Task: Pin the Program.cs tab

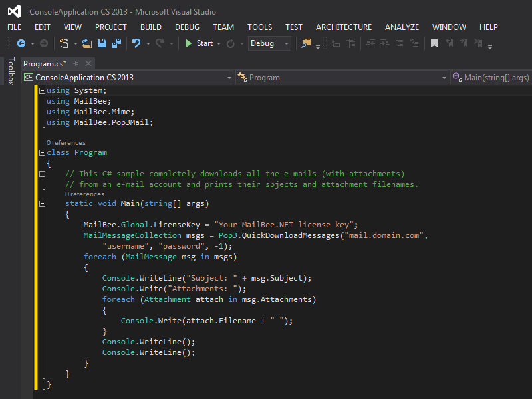Action: coord(76,63)
